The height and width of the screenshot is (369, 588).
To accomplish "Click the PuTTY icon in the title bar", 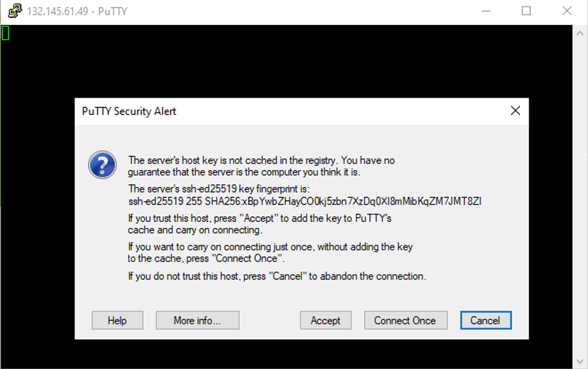I will point(15,10).
